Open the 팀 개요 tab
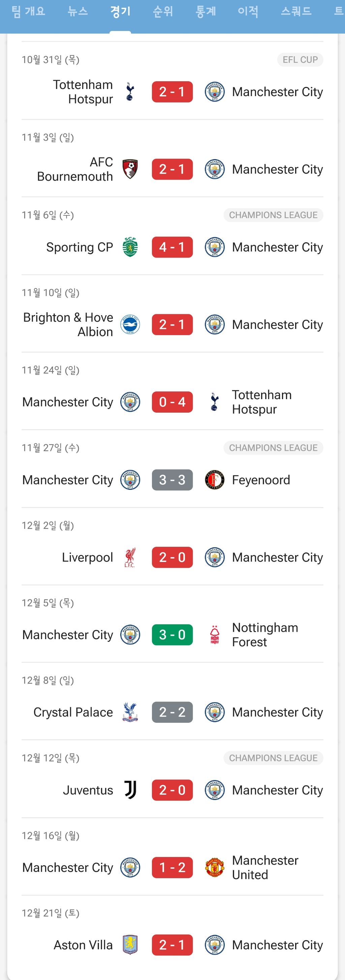Screen dimensions: 345x980 coord(29,11)
